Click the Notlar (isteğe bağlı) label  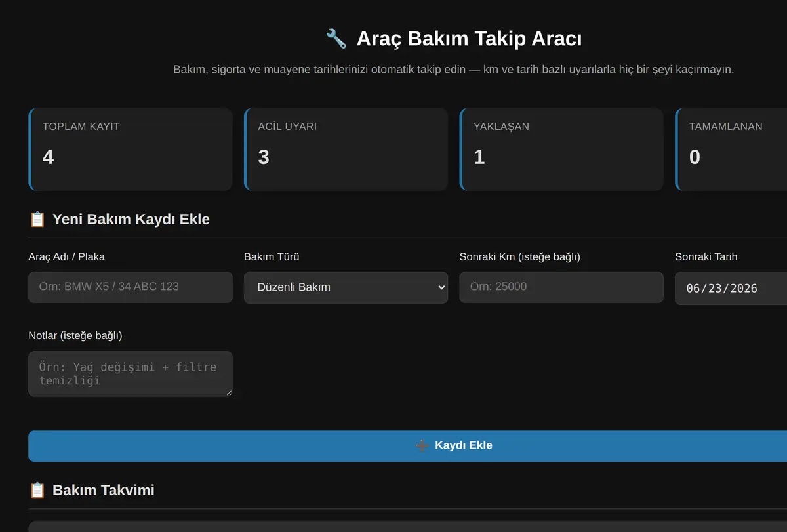(75, 335)
